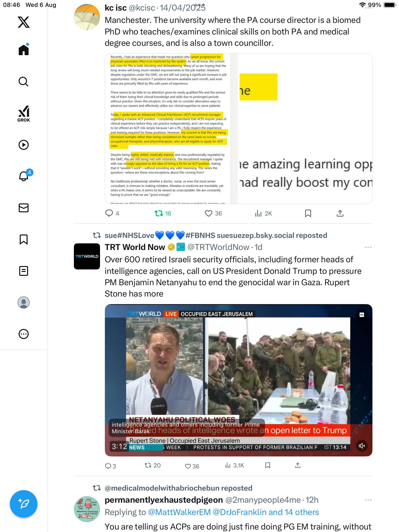
Task: Open messages envelope icon
Action: coord(24,208)
